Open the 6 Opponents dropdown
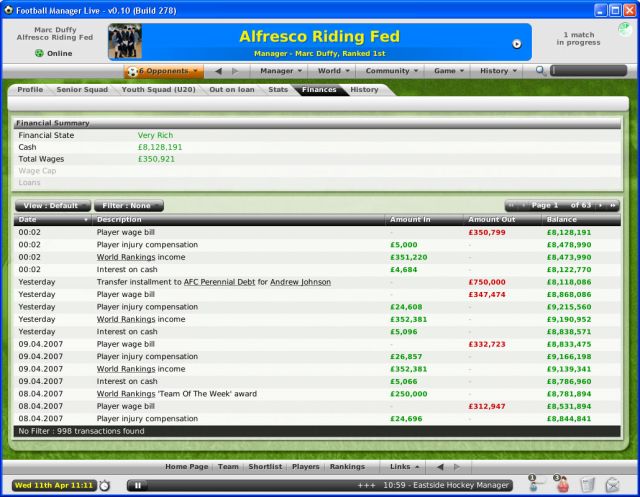Image resolution: width=640 pixels, height=497 pixels. coord(163,71)
